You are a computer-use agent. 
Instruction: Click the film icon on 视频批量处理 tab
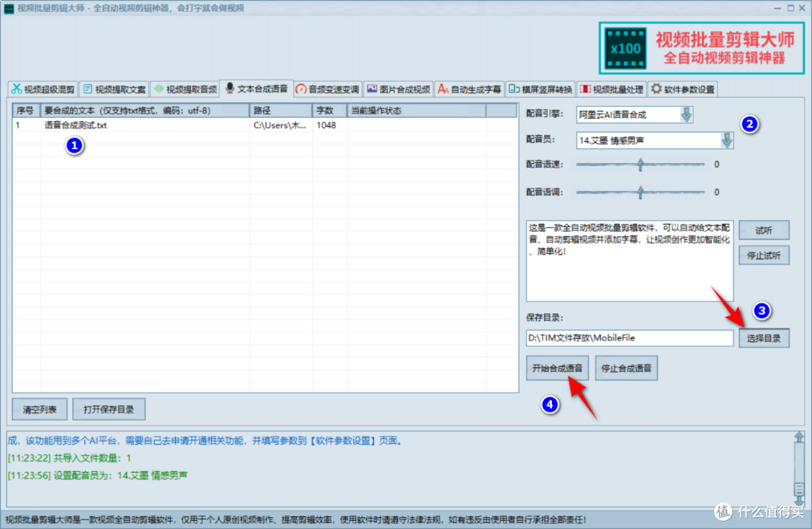pyautogui.click(x=585, y=89)
